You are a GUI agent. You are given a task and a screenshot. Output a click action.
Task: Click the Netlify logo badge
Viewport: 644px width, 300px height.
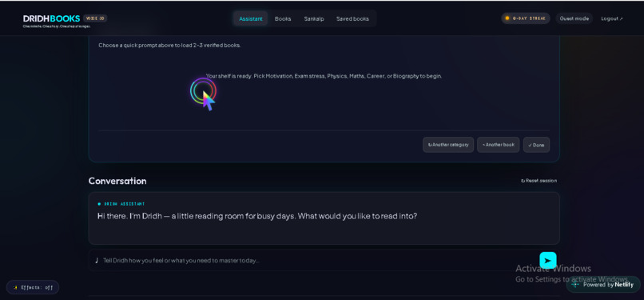(x=603, y=284)
